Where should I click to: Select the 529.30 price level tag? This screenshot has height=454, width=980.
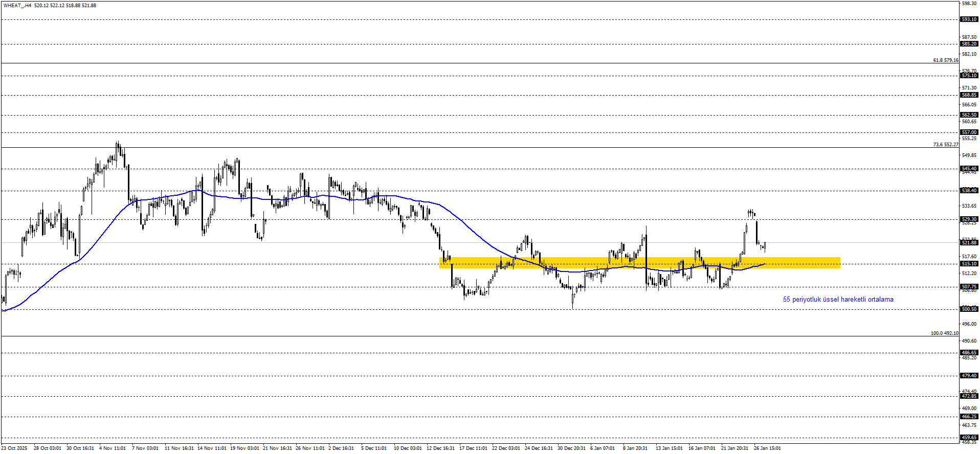(x=969, y=219)
